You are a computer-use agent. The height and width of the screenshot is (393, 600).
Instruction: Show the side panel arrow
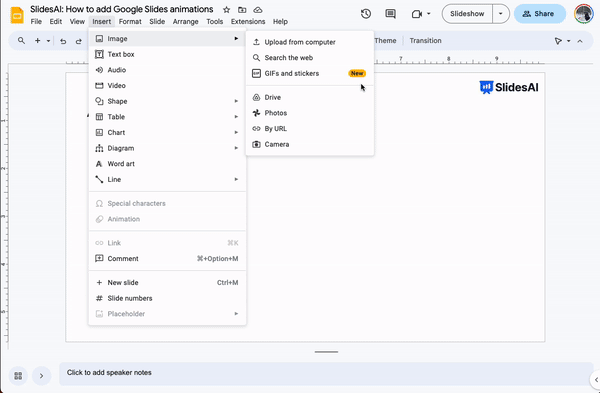click(596, 380)
